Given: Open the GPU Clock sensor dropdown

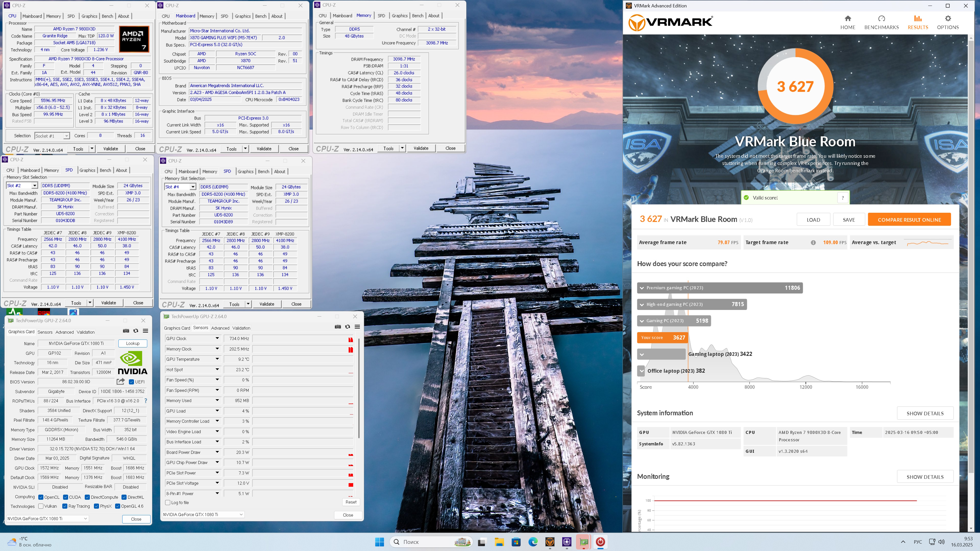Looking at the screenshot, I should coord(217,339).
